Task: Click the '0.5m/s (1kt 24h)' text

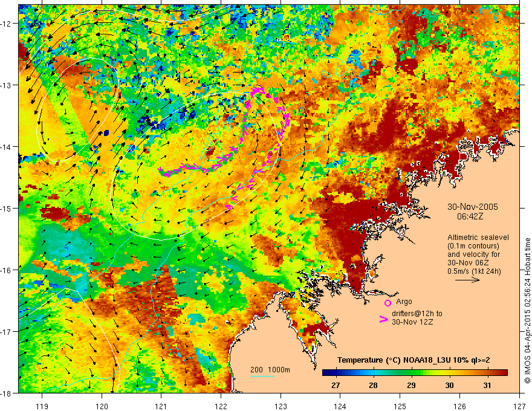Action: (x=474, y=271)
